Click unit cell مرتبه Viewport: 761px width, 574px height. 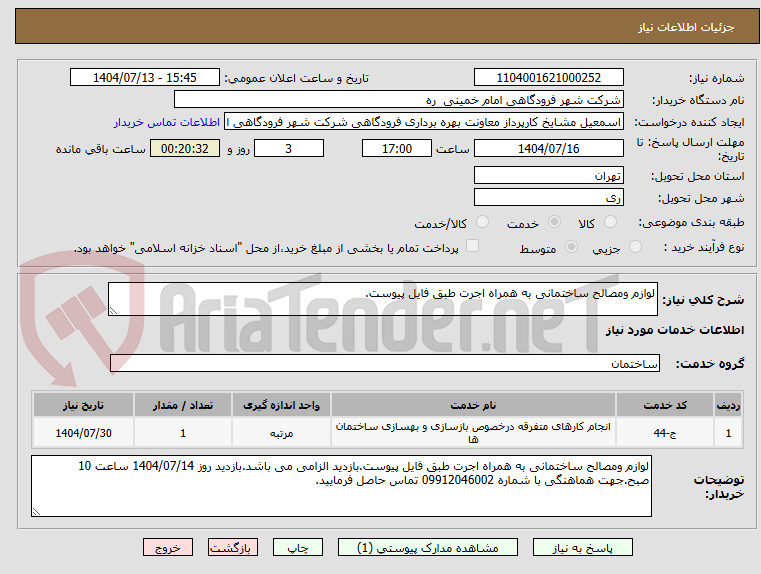click(x=281, y=433)
